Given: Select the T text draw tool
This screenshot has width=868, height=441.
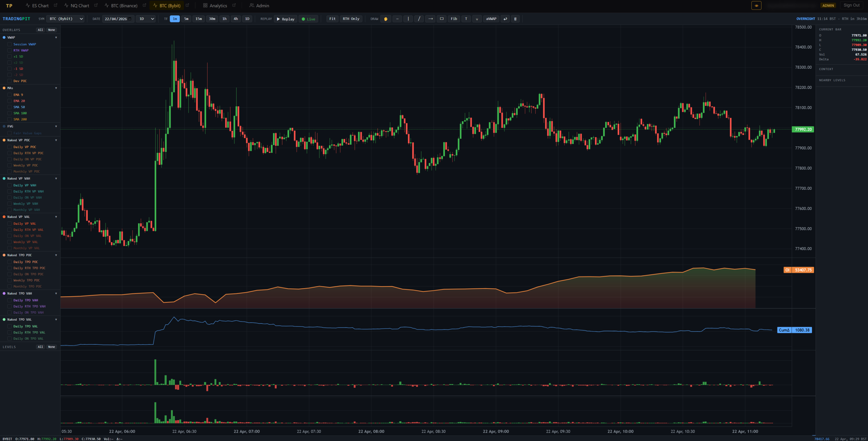Looking at the screenshot, I should click(x=466, y=19).
